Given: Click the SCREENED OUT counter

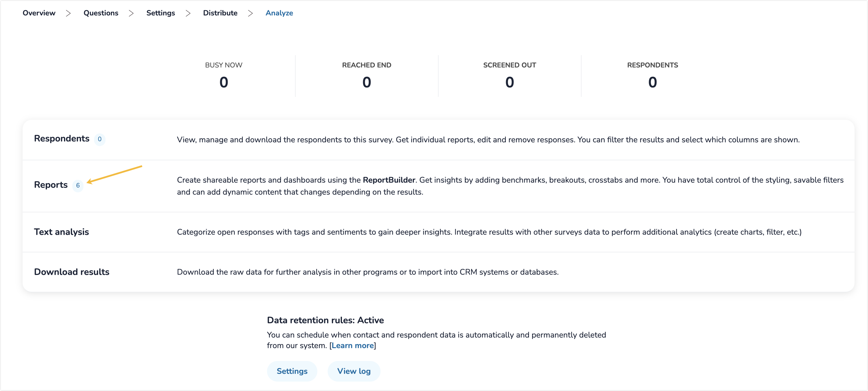Looking at the screenshot, I should point(509,76).
